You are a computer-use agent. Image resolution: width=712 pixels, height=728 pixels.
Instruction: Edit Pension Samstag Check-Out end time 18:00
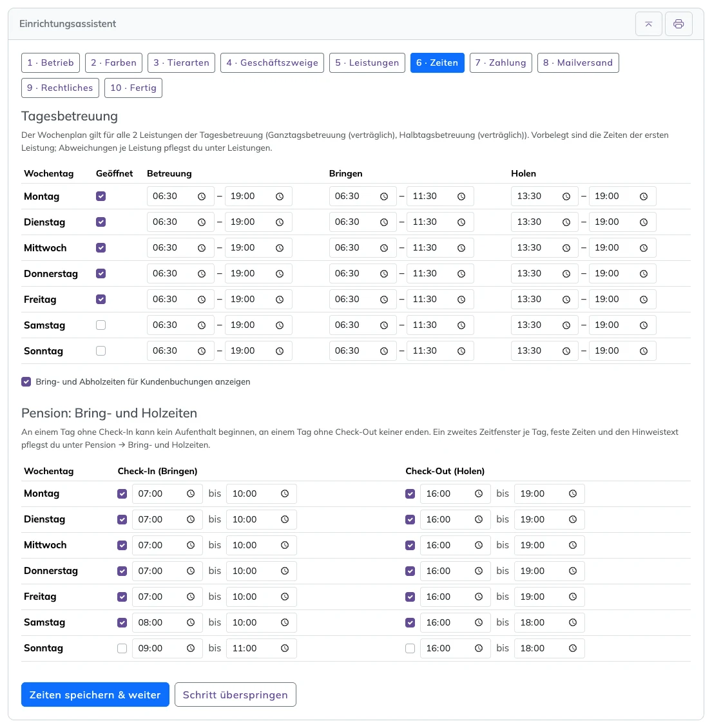point(550,622)
